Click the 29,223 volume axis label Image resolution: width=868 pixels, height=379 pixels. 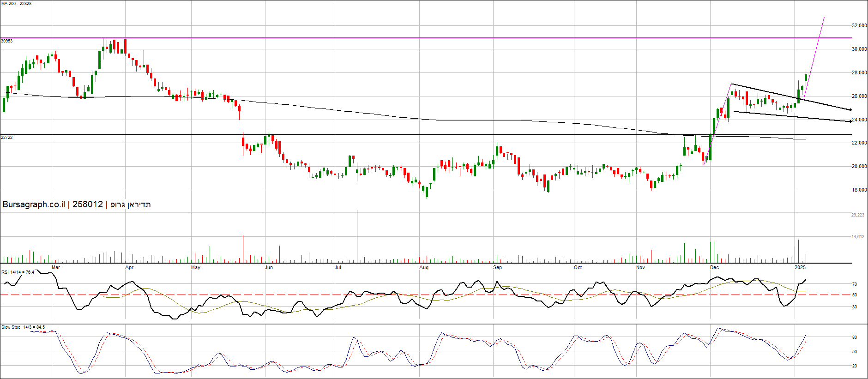coord(858,215)
